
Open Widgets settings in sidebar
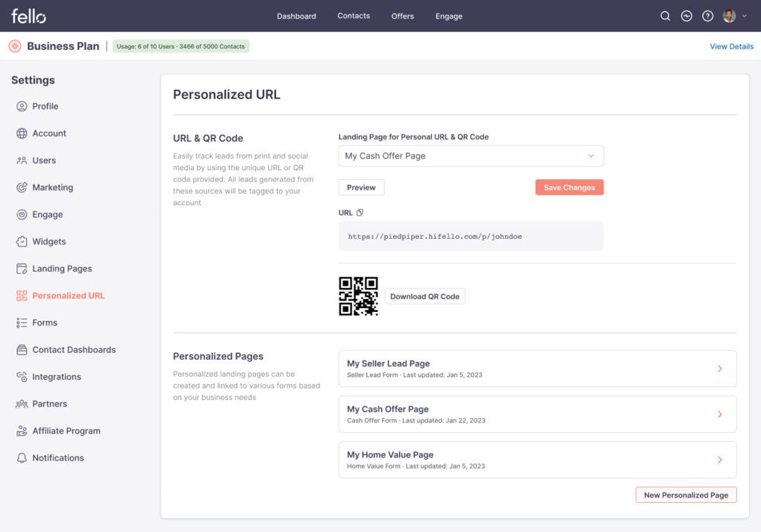[48, 242]
